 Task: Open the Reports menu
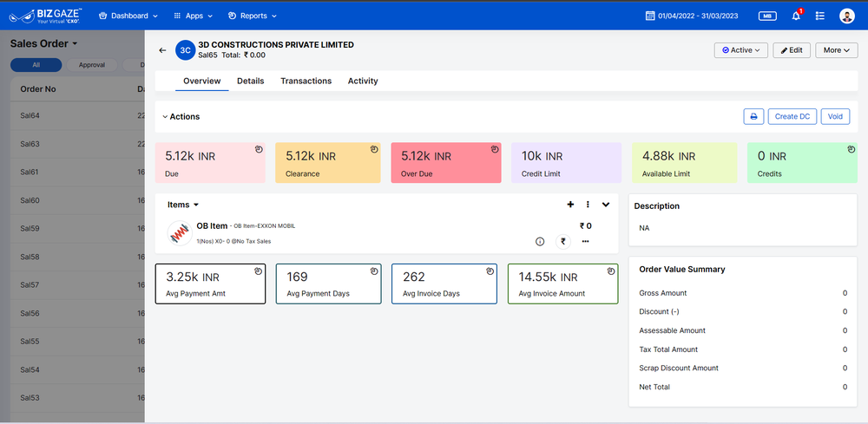253,16
